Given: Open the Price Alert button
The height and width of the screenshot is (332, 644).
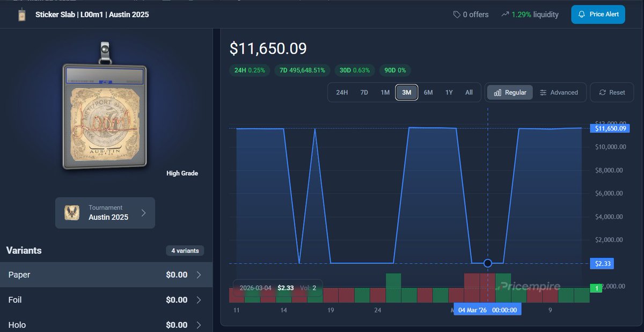Looking at the screenshot, I should (x=598, y=15).
